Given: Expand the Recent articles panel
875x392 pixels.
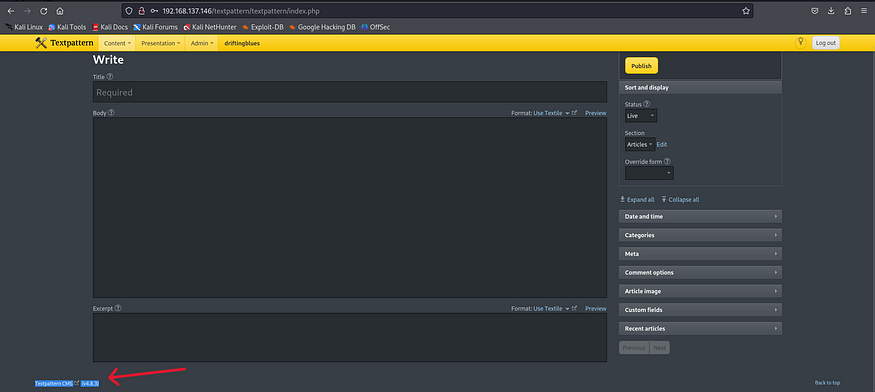Looking at the screenshot, I should (x=700, y=328).
